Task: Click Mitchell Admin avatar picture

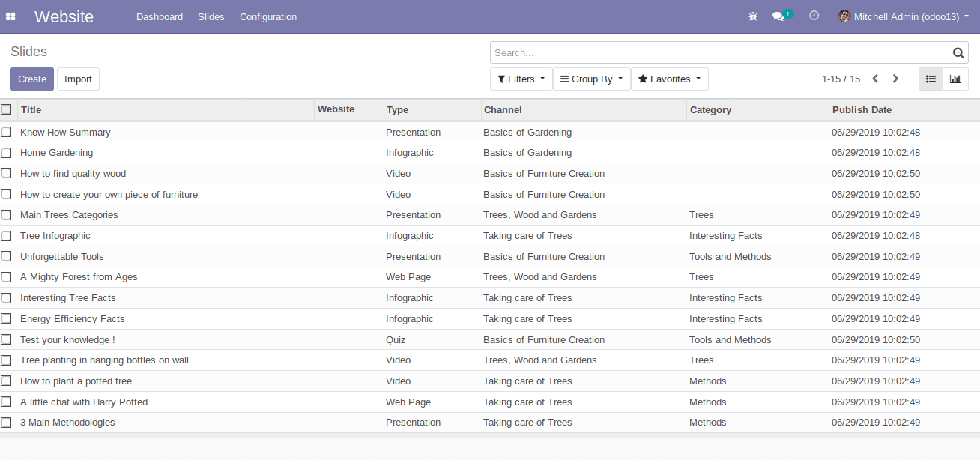Action: point(844,16)
